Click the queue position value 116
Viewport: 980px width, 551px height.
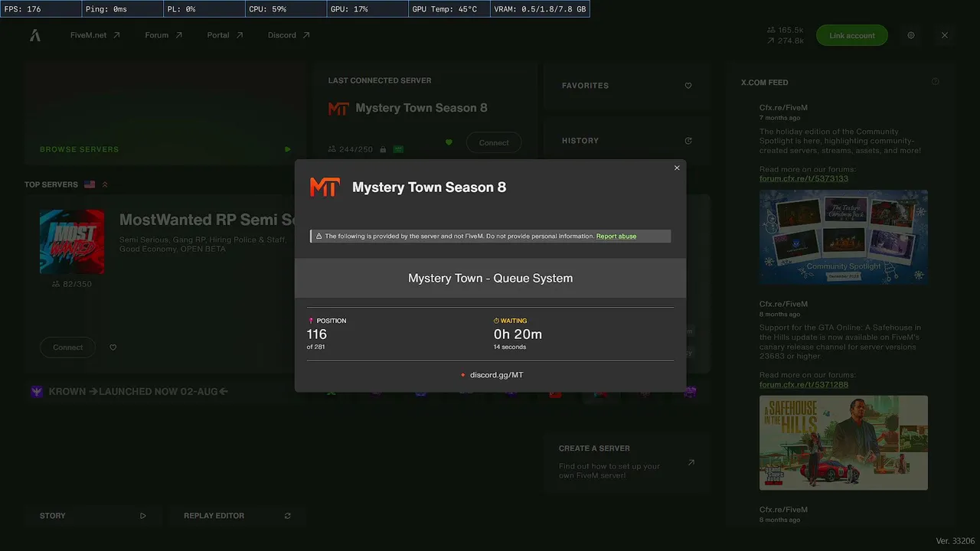click(317, 334)
